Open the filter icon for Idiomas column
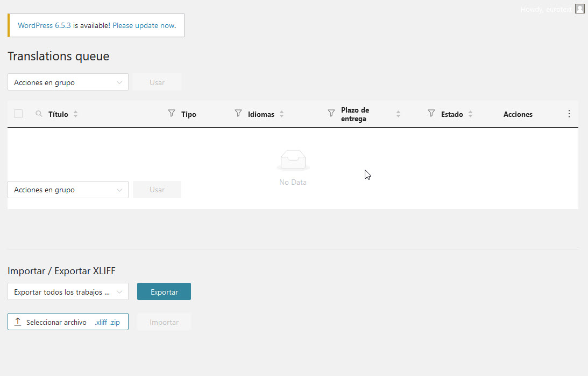Viewport: 588px width, 376px height. point(238,114)
